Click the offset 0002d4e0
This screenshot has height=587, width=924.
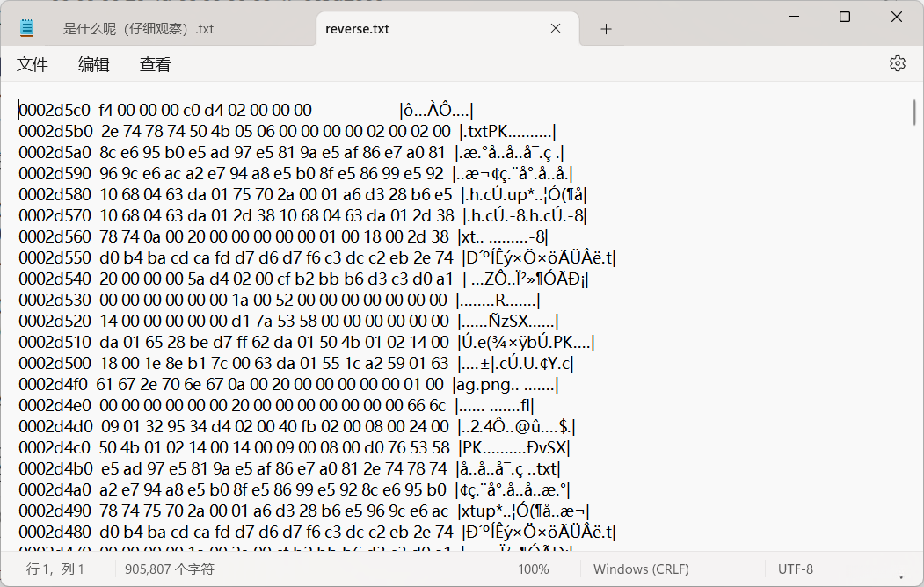(55, 406)
